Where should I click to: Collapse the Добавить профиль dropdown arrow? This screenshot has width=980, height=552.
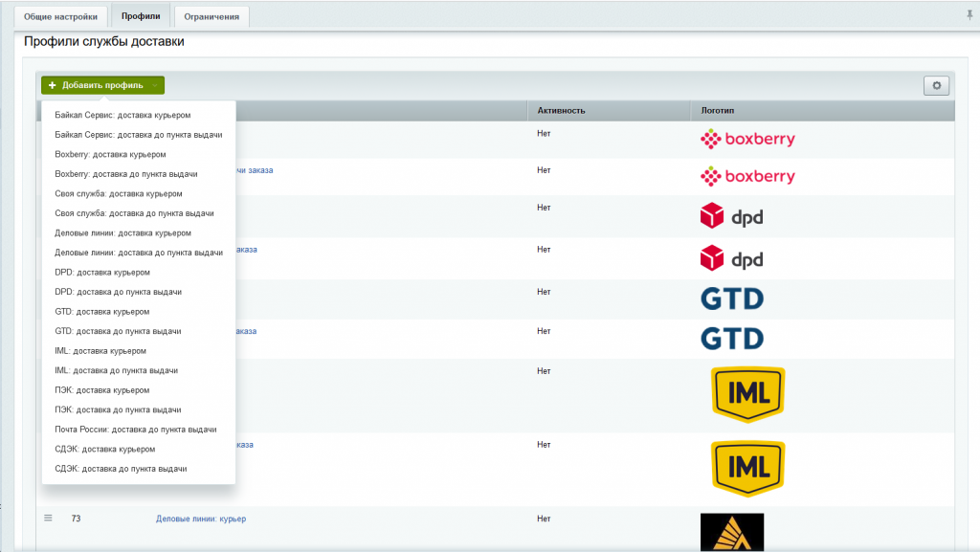[x=155, y=85]
